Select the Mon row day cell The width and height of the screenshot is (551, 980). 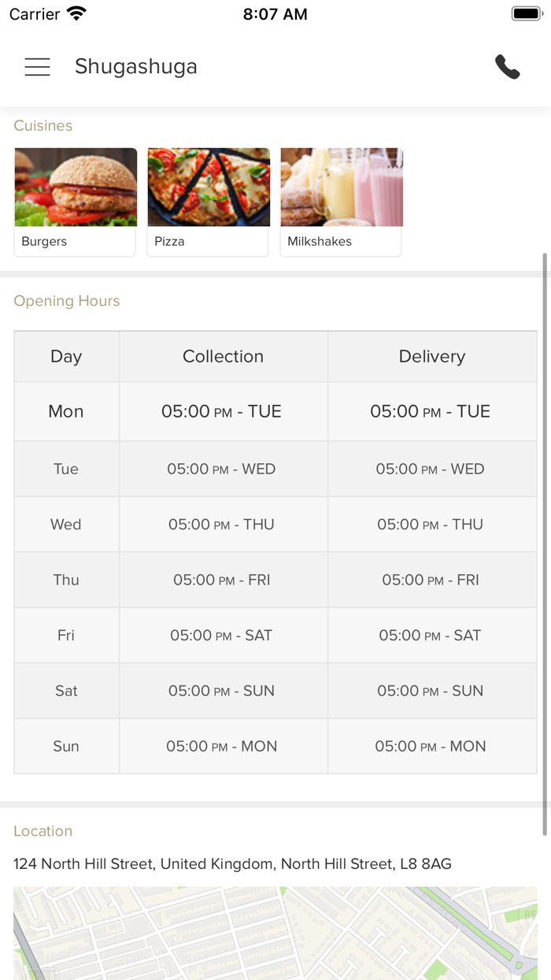66,411
